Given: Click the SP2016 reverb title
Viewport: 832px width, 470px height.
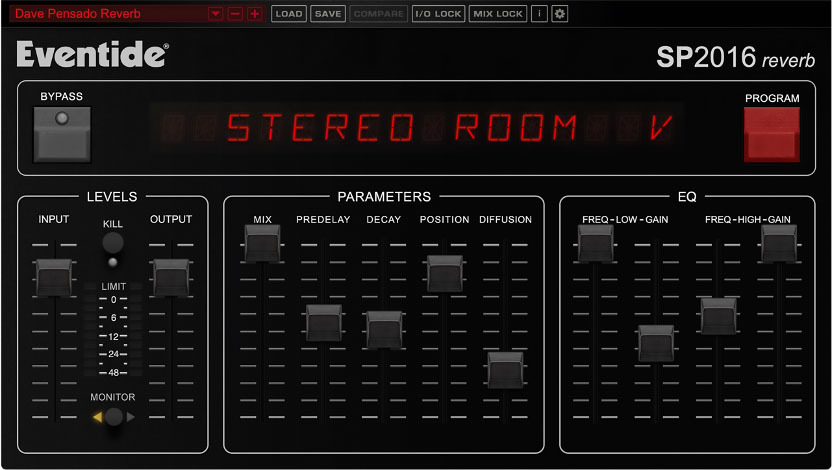Looking at the screenshot, I should pos(735,57).
